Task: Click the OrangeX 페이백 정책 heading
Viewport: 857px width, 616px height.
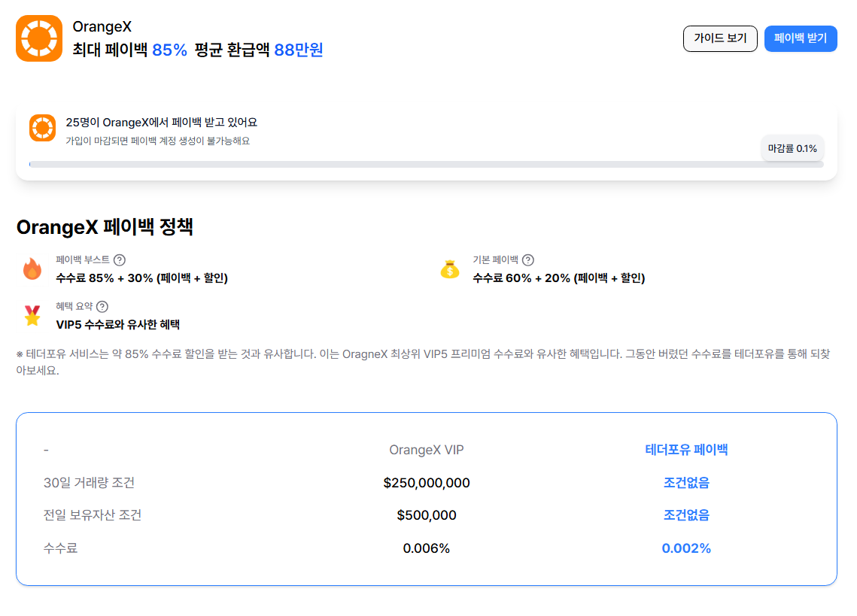Action: pos(105,226)
